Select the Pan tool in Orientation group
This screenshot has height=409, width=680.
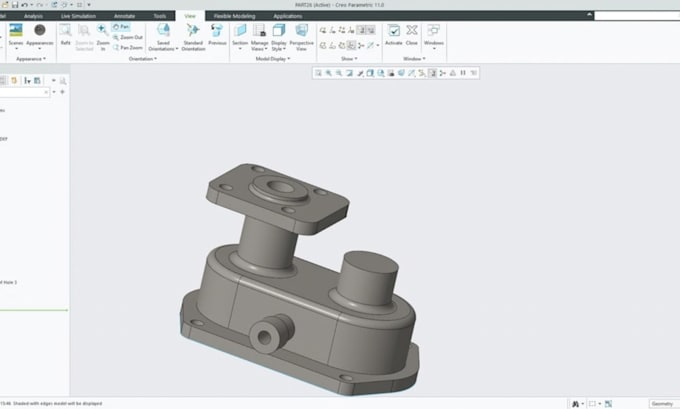(x=121, y=27)
